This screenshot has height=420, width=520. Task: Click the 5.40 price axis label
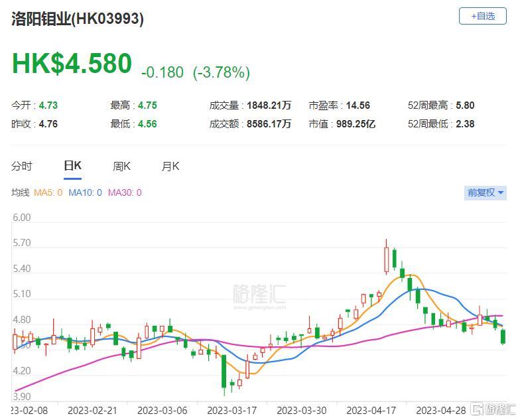coord(21,269)
